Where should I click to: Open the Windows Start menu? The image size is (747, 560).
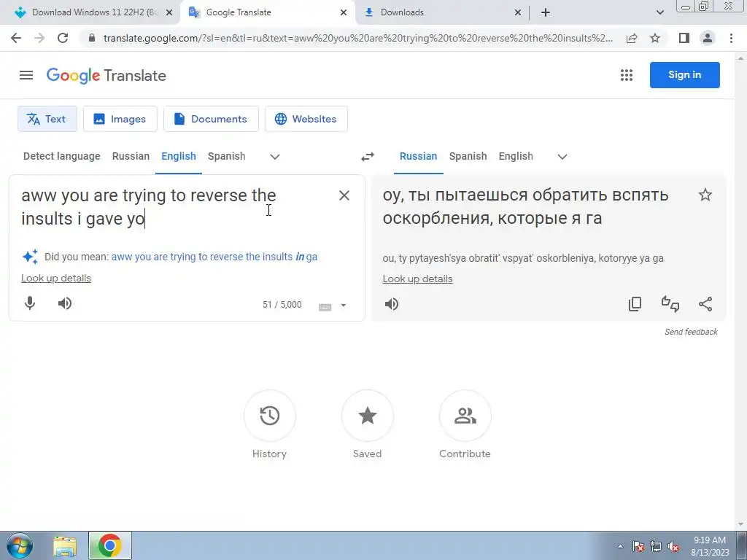coord(20,545)
